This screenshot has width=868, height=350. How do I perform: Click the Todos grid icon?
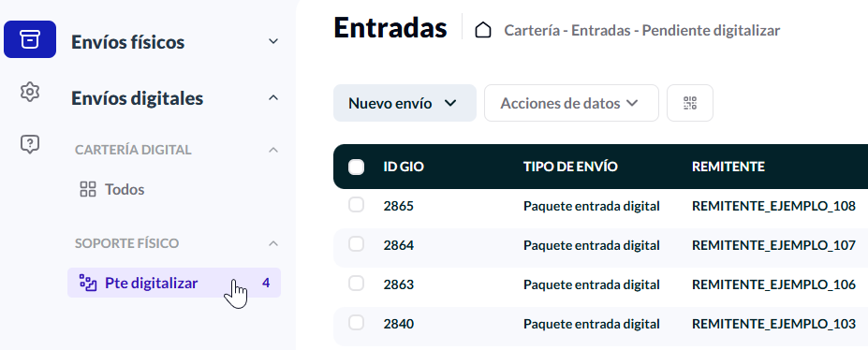tap(88, 189)
